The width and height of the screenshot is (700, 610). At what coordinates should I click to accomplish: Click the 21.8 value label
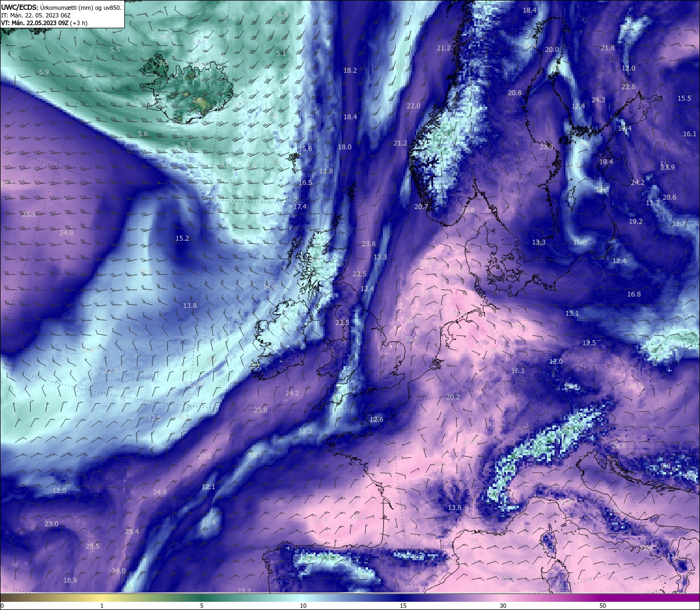click(608, 48)
